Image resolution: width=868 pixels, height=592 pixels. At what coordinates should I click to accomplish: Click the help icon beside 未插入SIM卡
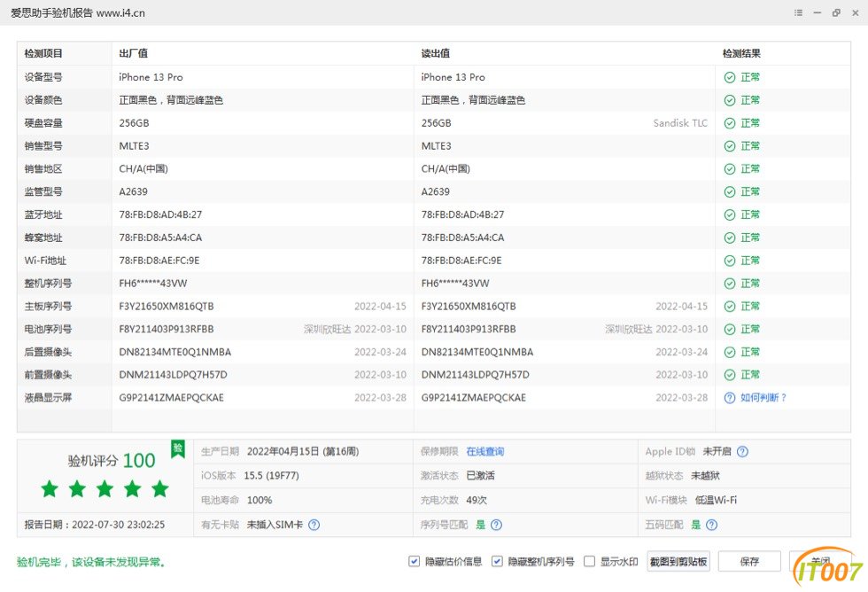pos(314,525)
